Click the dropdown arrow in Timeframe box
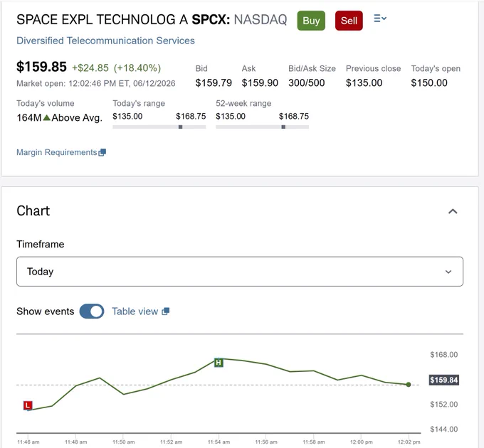Screen dimensions: 484x448 coord(448,272)
